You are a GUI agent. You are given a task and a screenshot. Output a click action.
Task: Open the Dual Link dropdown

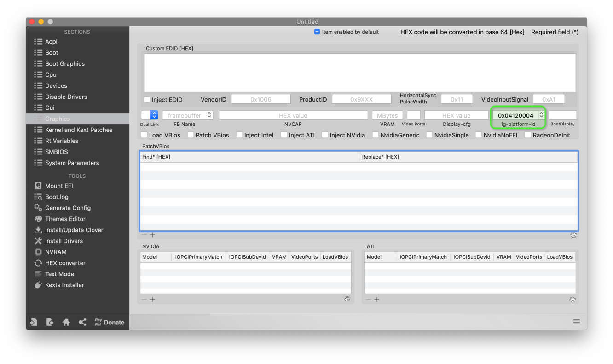tap(150, 115)
